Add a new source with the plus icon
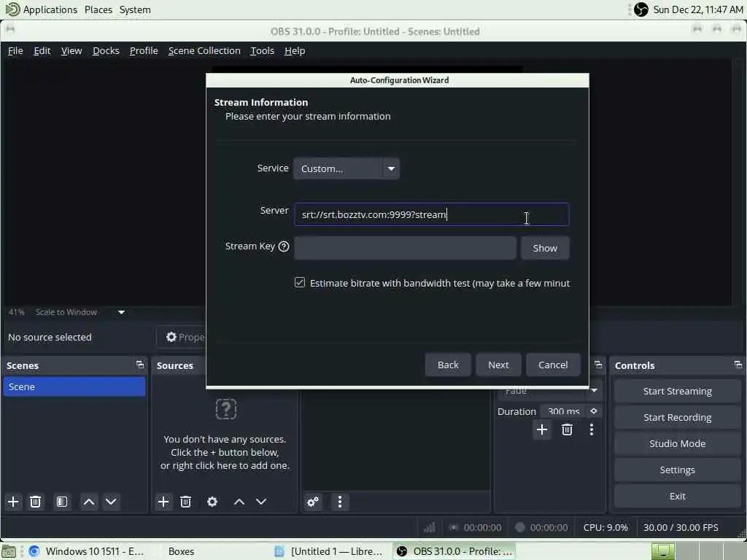Image resolution: width=747 pixels, height=560 pixels. click(163, 502)
